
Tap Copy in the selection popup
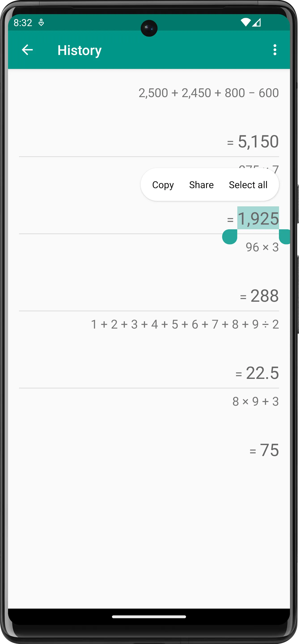(x=163, y=185)
